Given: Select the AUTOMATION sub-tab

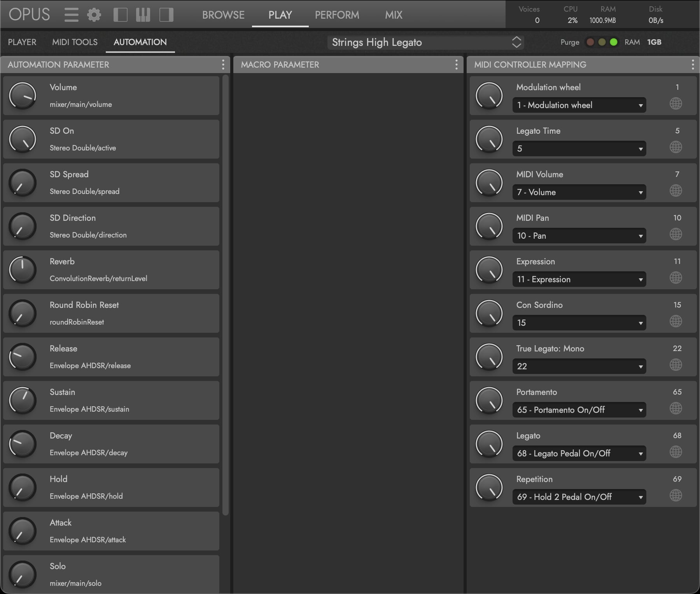Looking at the screenshot, I should pyautogui.click(x=140, y=42).
